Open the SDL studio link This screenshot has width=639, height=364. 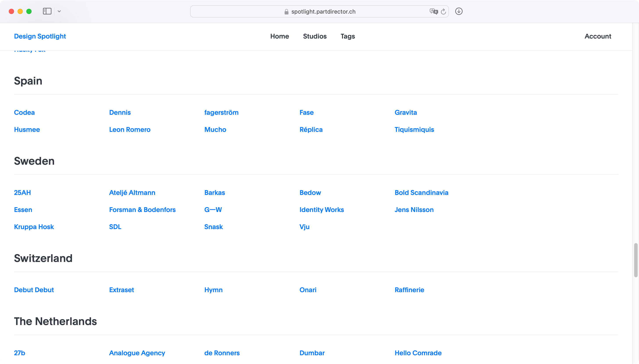[x=115, y=226]
